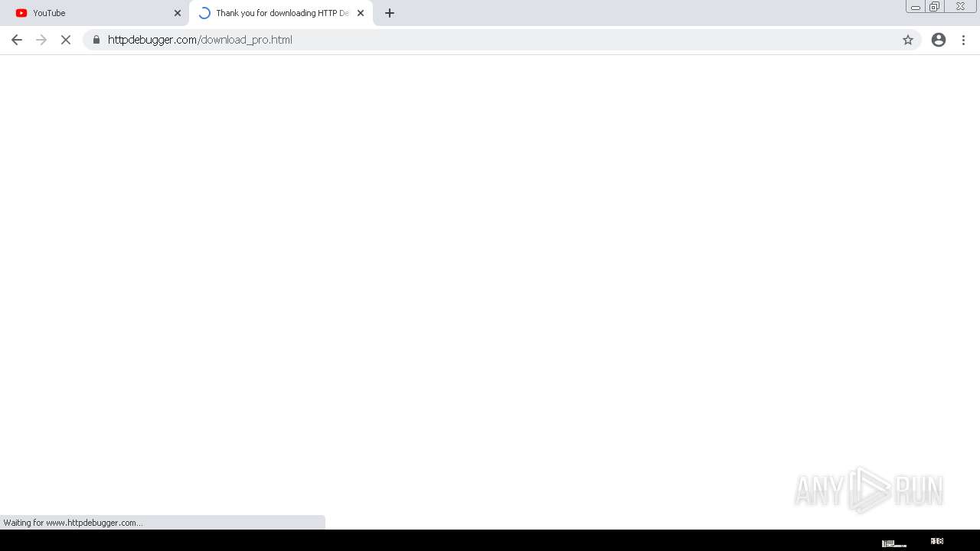Image resolution: width=980 pixels, height=551 pixels.
Task: Open the Chrome three-dot menu
Action: point(964,40)
